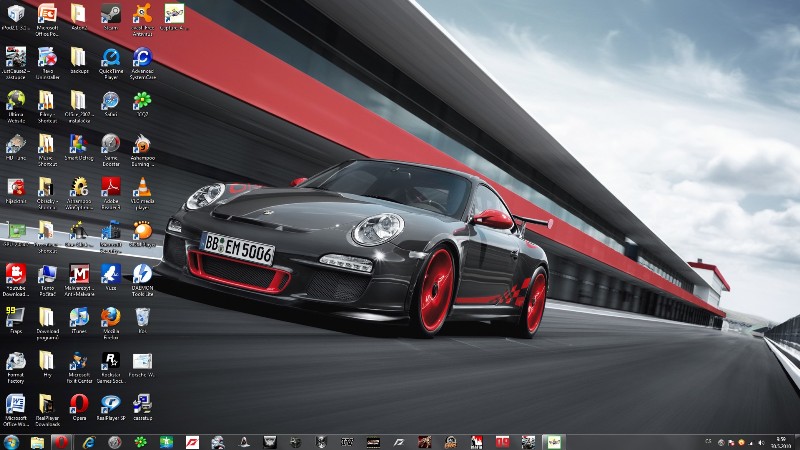Open Adobe Reader desktop icon
The image size is (800, 450).
tap(110, 186)
